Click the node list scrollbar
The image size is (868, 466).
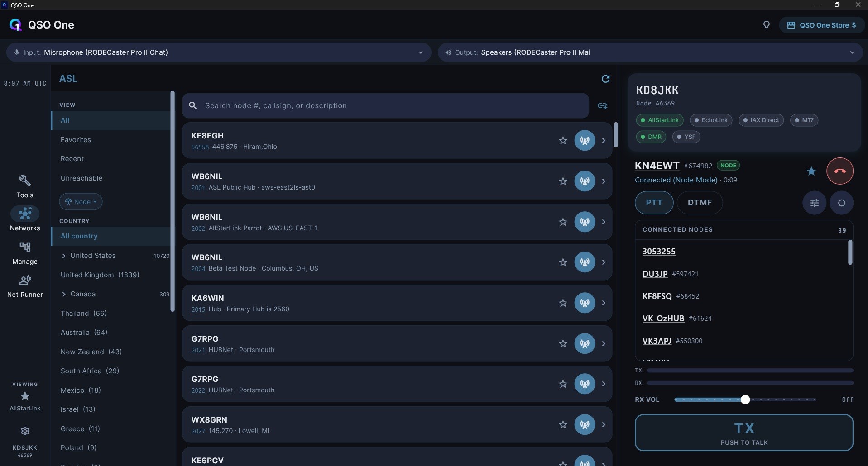pos(615,134)
